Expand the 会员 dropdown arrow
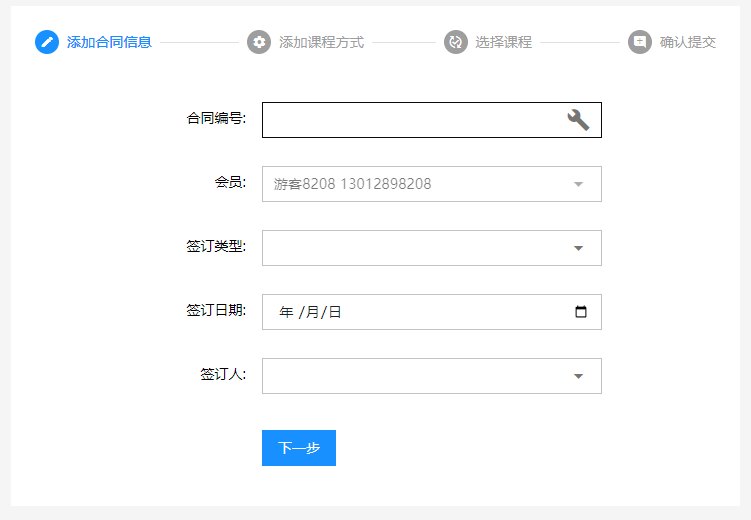This screenshot has height=520, width=751. tap(578, 184)
